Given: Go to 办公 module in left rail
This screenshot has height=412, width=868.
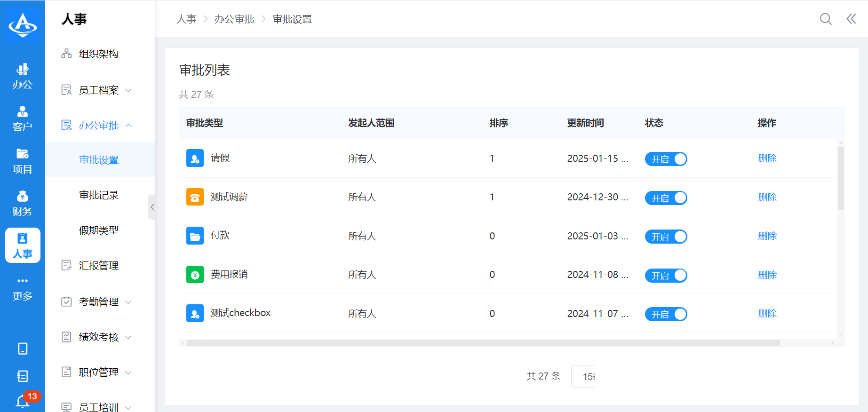Looking at the screenshot, I should coord(23,76).
